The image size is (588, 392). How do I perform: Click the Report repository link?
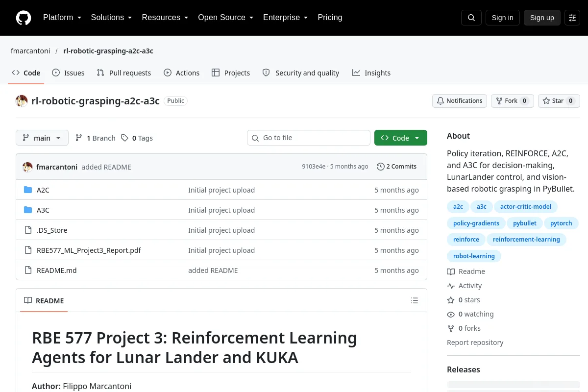click(x=475, y=343)
